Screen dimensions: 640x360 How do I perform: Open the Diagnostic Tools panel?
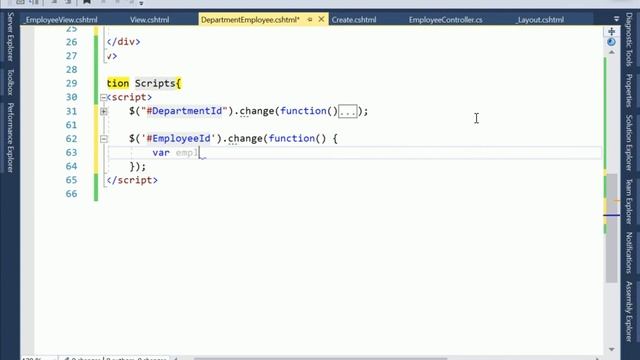pyautogui.click(x=629, y=39)
